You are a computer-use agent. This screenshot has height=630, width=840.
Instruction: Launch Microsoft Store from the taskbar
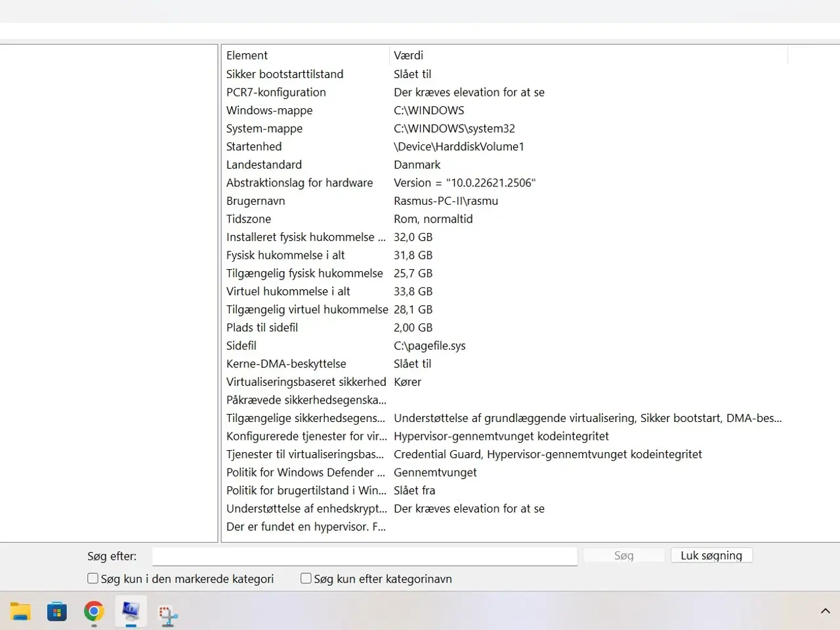tap(57, 612)
